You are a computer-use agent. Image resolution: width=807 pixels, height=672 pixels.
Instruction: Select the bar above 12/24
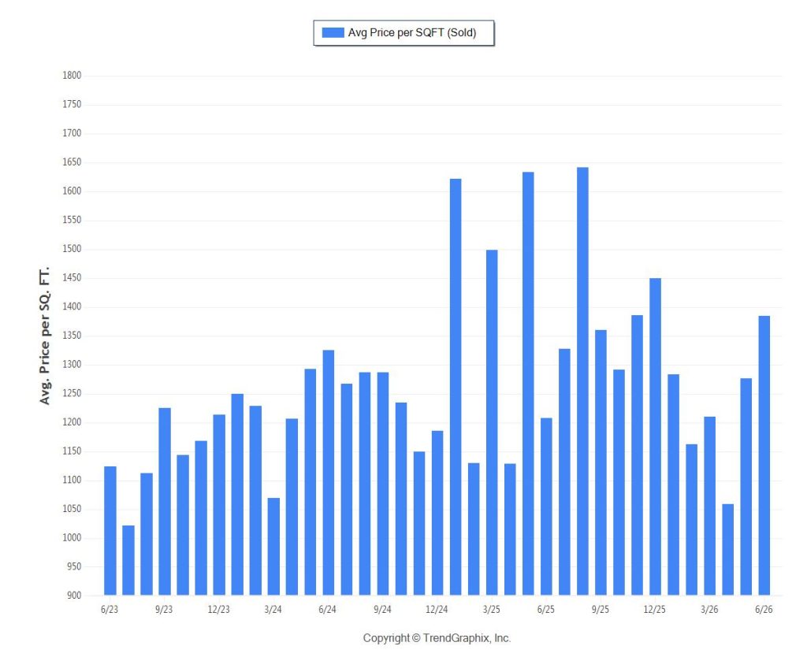point(437,513)
